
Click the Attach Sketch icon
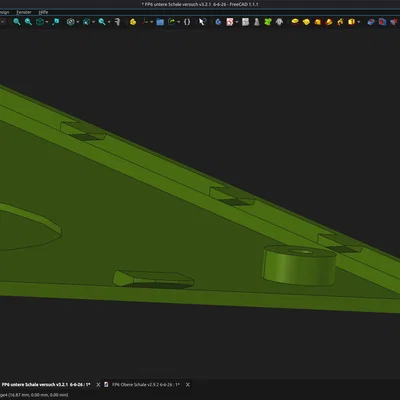[x=246, y=22]
